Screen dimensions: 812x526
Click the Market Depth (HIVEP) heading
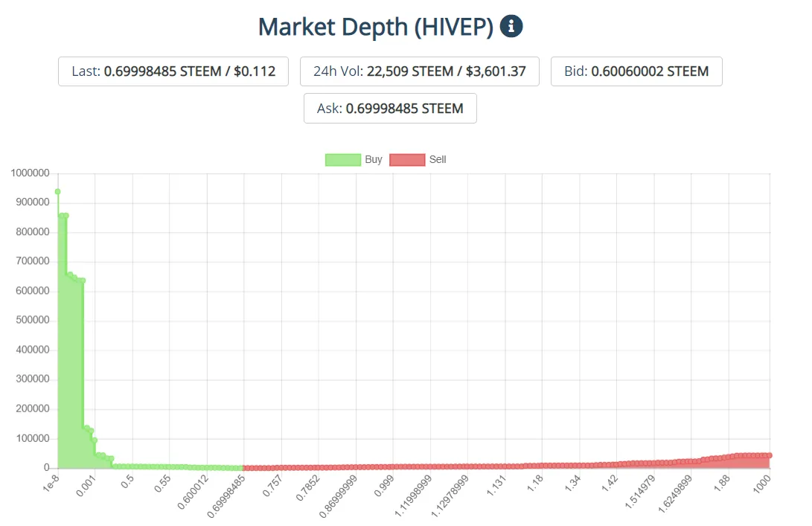[375, 27]
